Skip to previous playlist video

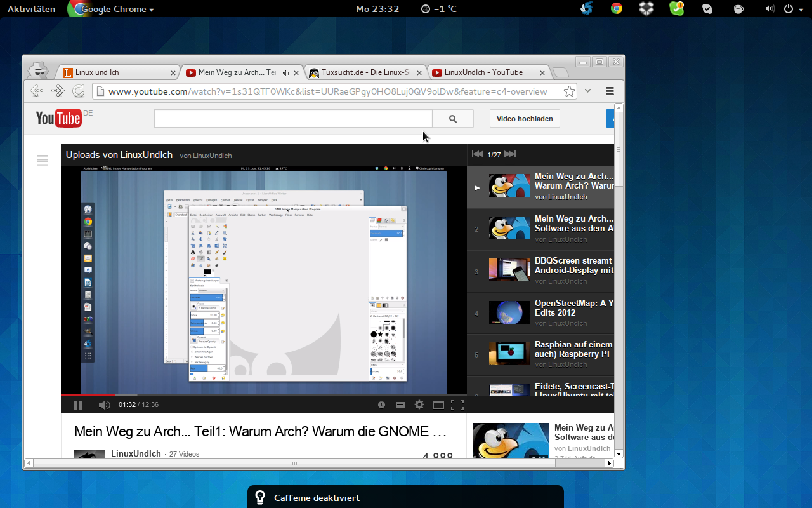point(478,154)
